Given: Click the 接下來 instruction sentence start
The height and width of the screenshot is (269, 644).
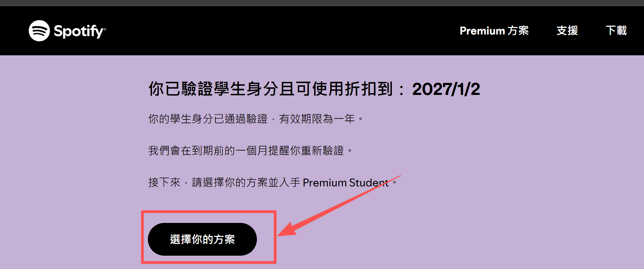Looking at the screenshot, I should click(164, 183).
